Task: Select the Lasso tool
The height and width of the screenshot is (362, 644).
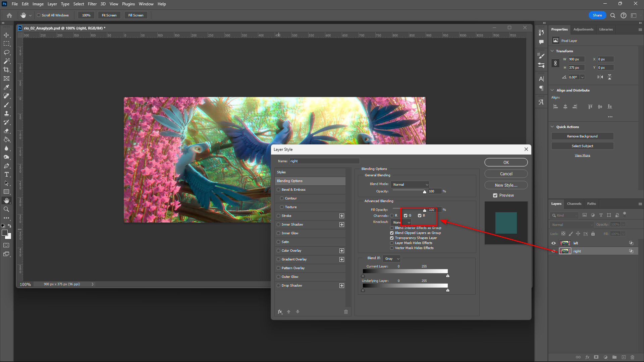Action: [x=6, y=52]
